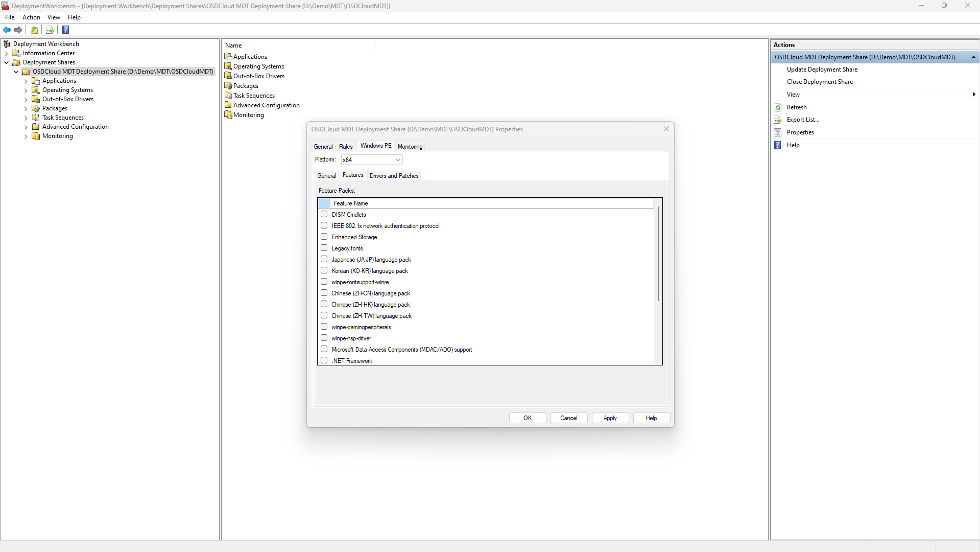Click Update Deployment Share action
The image size is (980, 552).
822,70
